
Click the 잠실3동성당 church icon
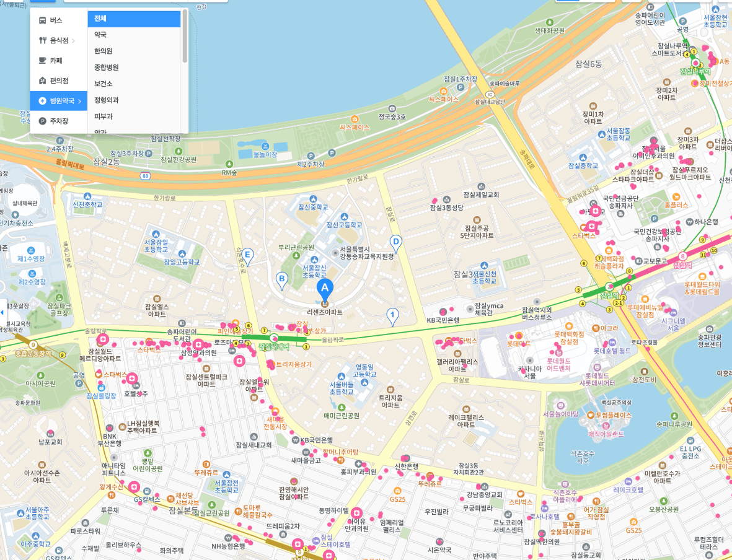tap(446, 199)
